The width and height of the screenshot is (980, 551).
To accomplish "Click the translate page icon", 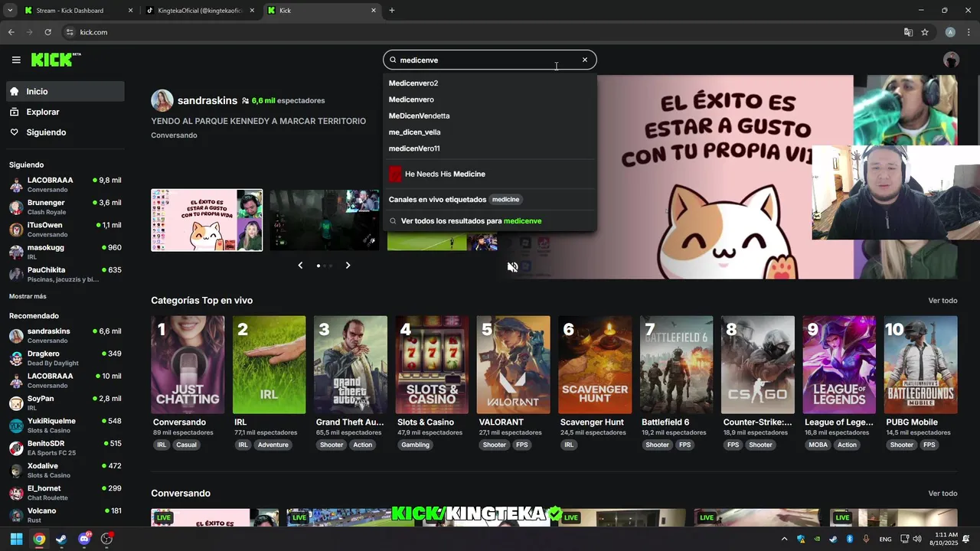I will (908, 32).
